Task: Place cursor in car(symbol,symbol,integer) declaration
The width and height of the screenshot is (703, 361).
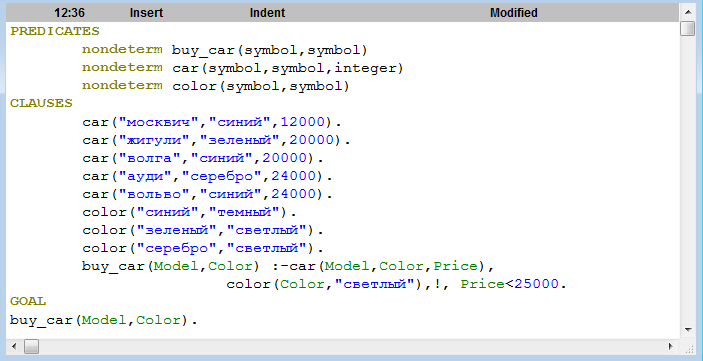Action: (288, 68)
